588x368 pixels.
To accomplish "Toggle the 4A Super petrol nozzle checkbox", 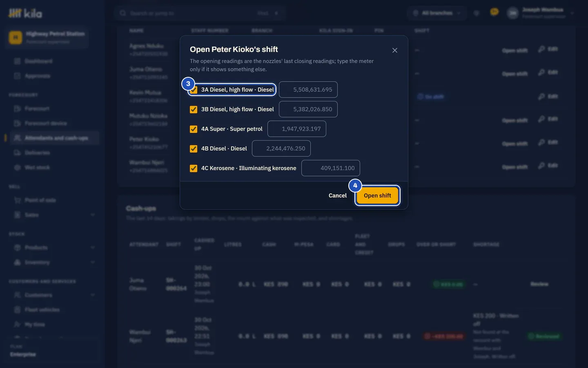I will pos(194,129).
